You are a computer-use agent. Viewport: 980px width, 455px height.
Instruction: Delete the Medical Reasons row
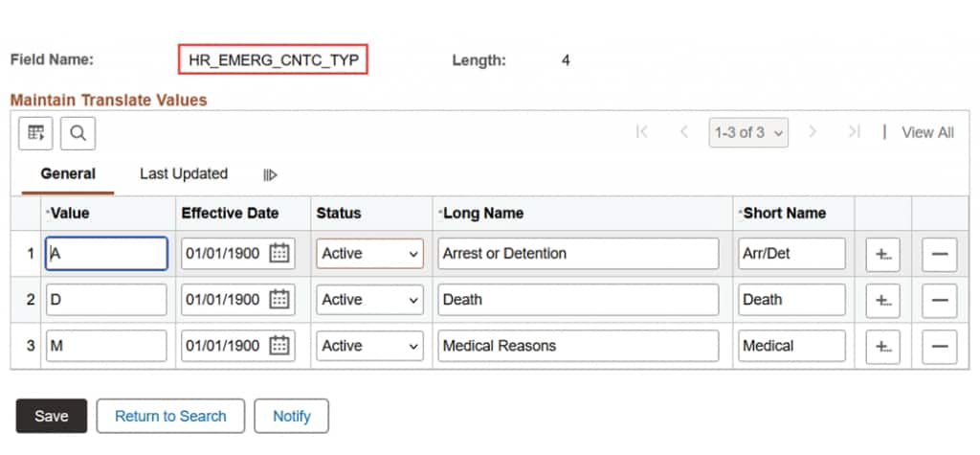pos(939,346)
